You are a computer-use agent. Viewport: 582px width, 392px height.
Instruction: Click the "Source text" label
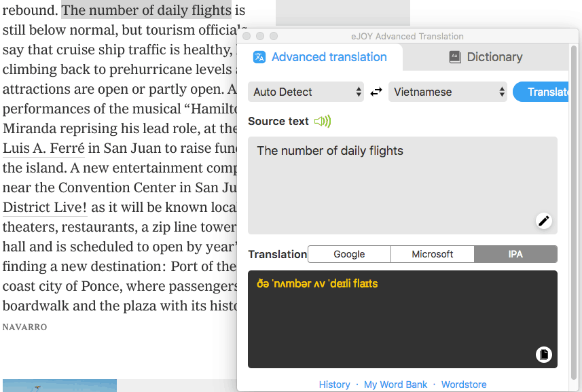pyautogui.click(x=278, y=121)
